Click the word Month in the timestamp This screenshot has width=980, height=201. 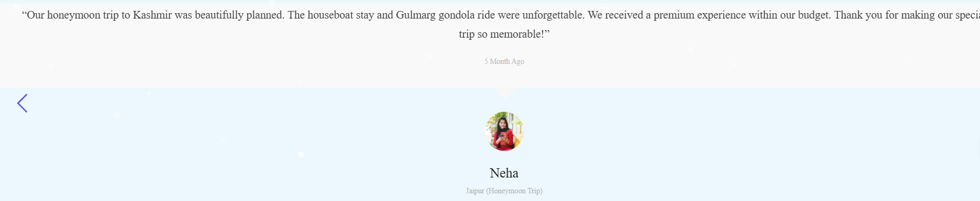(499, 61)
